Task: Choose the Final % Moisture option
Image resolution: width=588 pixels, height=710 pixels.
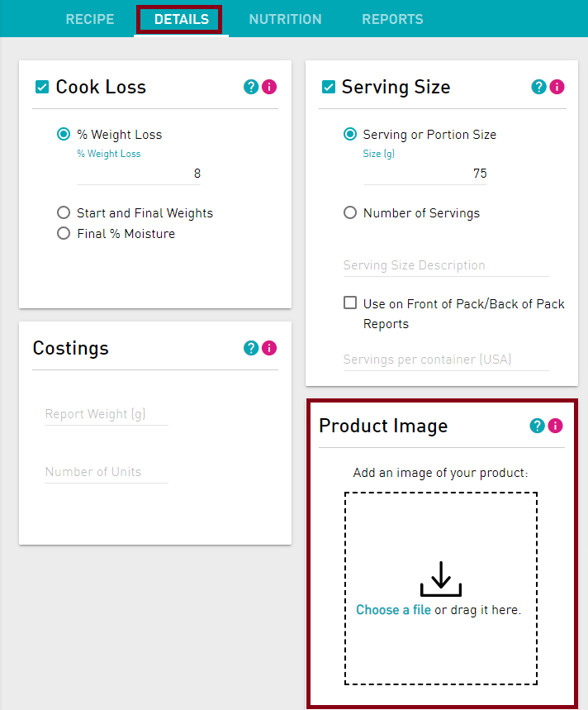Action: (x=64, y=233)
